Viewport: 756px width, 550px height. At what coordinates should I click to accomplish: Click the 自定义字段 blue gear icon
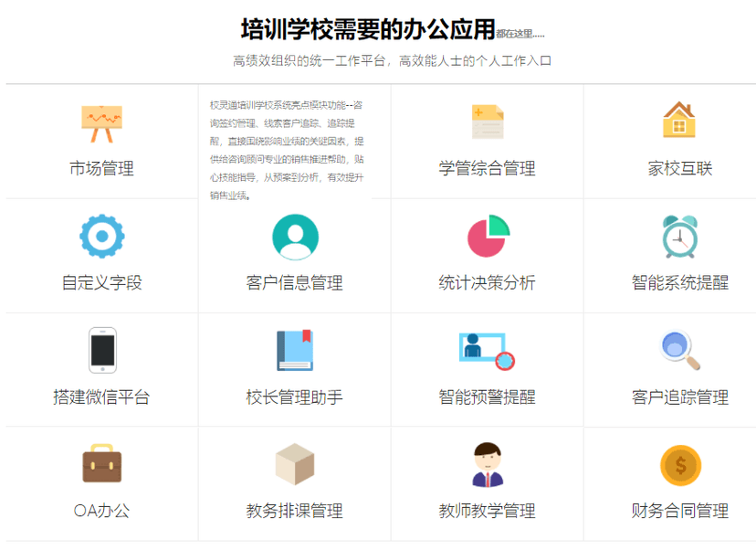pos(101,236)
